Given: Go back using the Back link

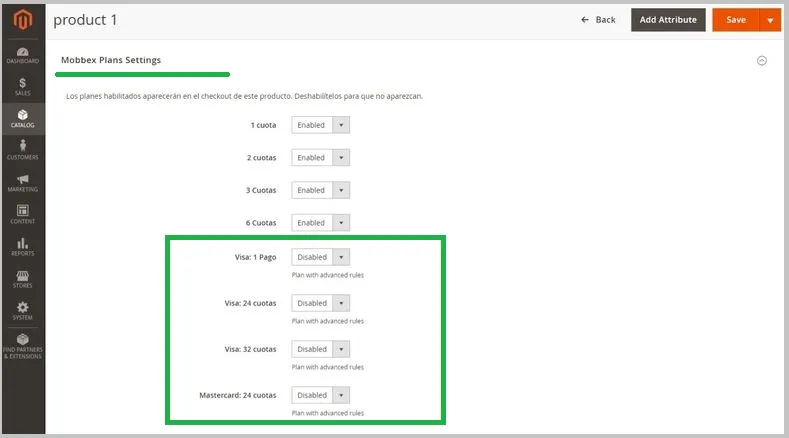Looking at the screenshot, I should (598, 20).
